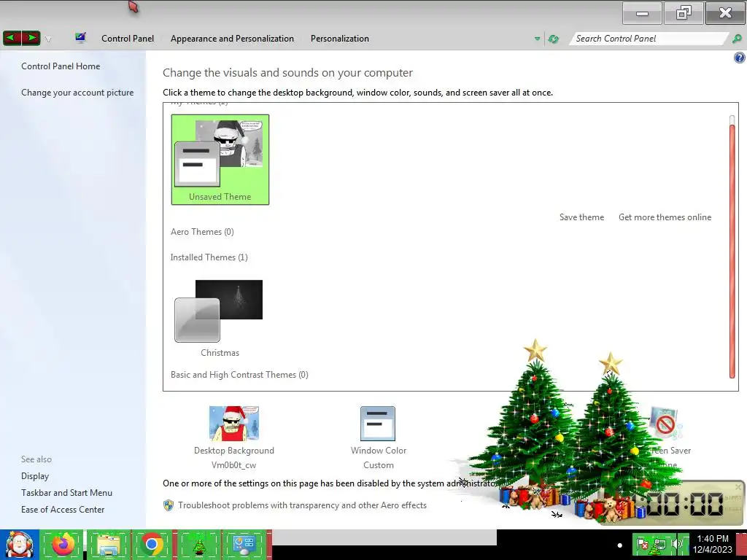Open the volume speaker tray icon
747x560 pixels.
coord(676,544)
